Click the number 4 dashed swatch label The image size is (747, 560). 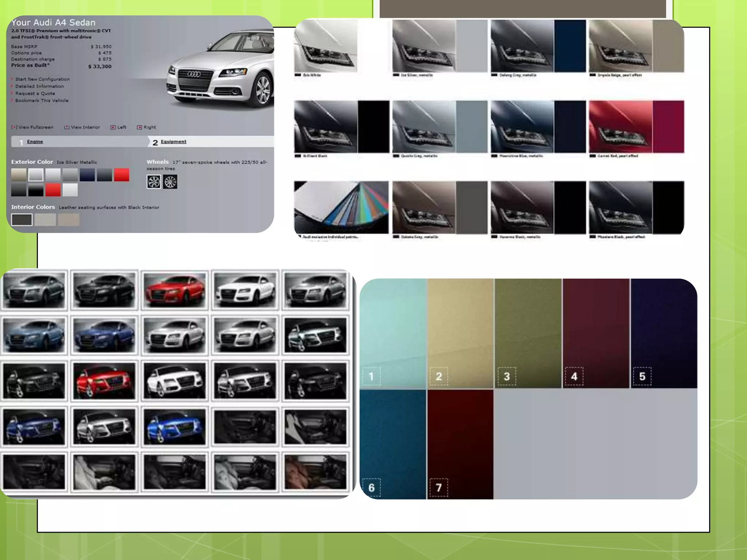pyautogui.click(x=574, y=376)
